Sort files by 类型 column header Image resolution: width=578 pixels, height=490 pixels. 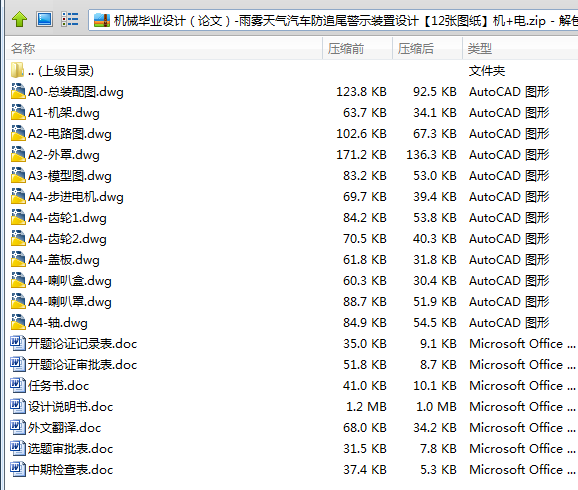pyautogui.click(x=520, y=48)
